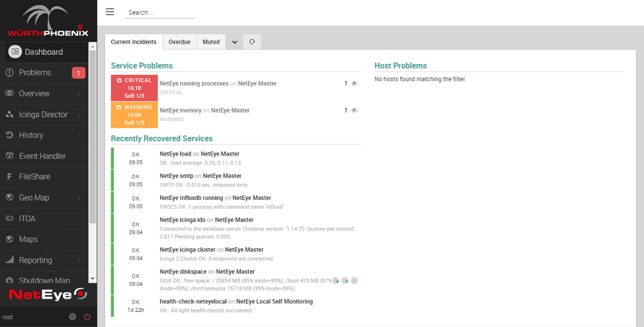The height and width of the screenshot is (327, 644).
Task: Click last diskspace pie chart icon
Action: 354,281
